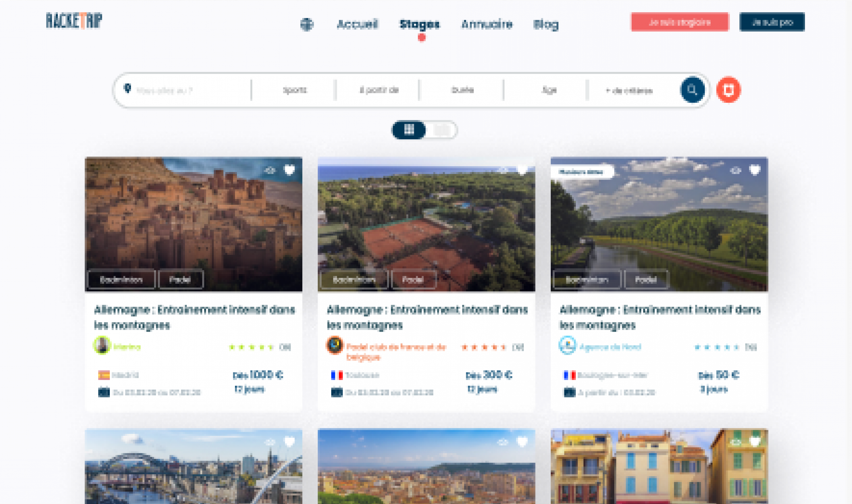Run search with the magnifier button
This screenshot has width=852, height=504.
692,90
